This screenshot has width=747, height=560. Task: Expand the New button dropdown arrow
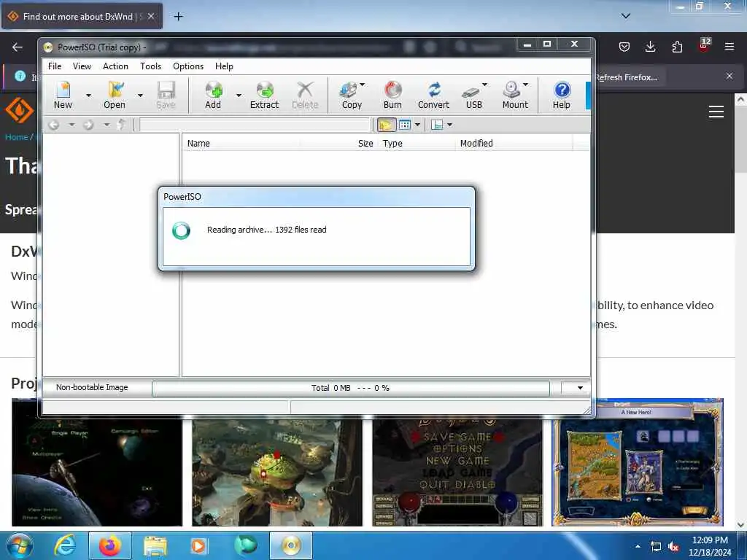tap(88, 96)
